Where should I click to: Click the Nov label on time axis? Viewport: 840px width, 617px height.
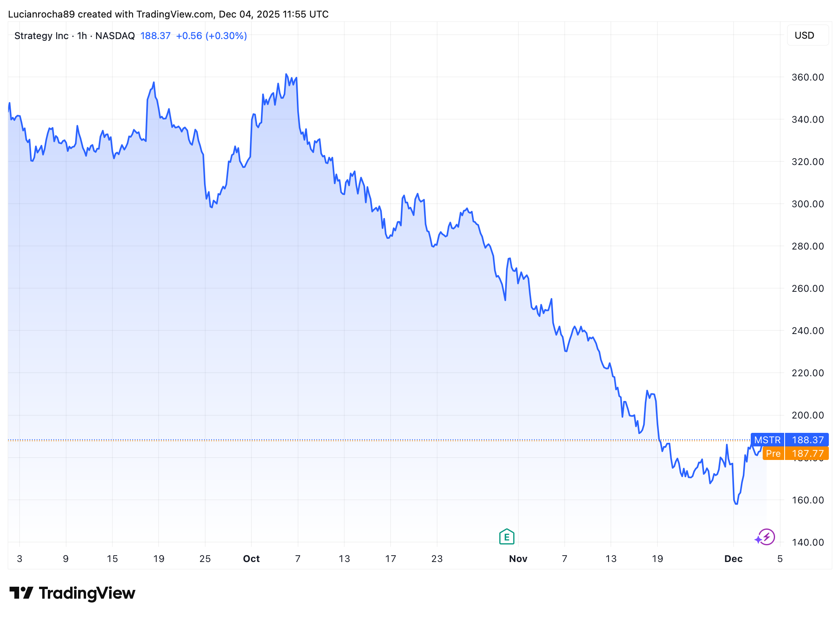click(518, 559)
